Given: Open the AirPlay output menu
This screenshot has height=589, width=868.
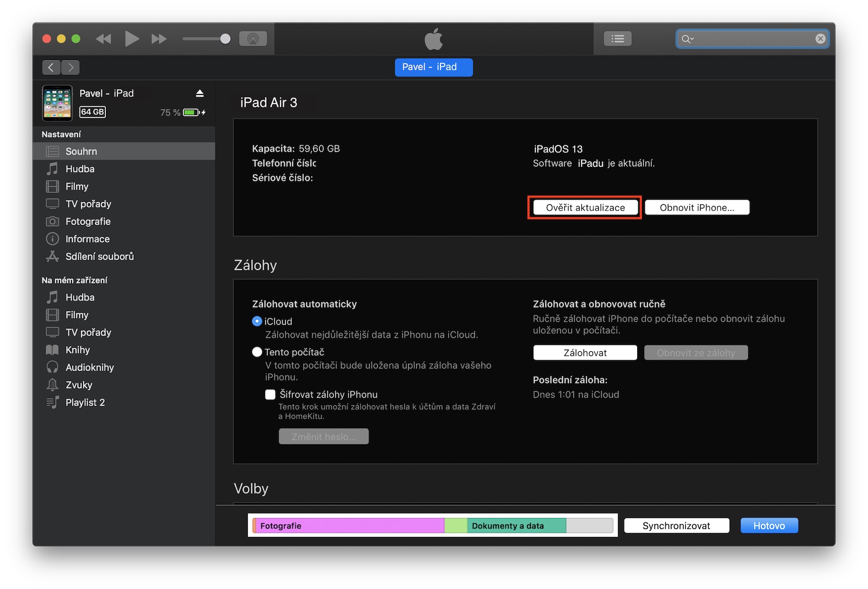Looking at the screenshot, I should tap(253, 39).
